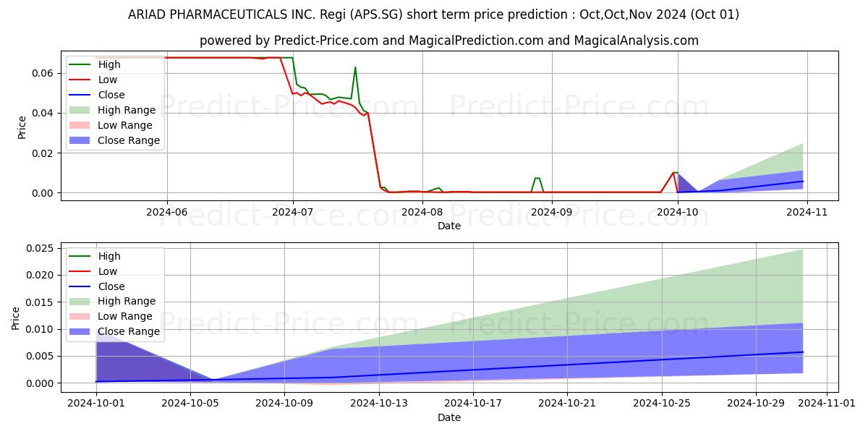
Task: Click the 2024-10-25 tick on bottom date axis
Action: pos(662,402)
